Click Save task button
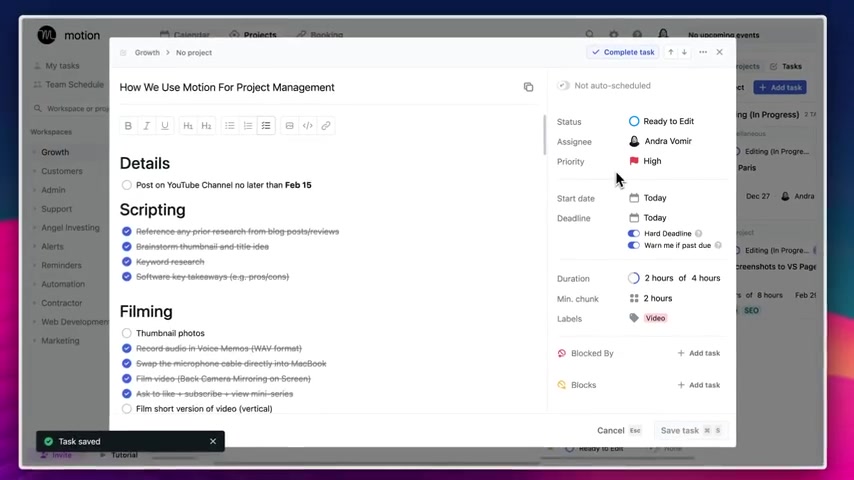The image size is (854, 480). [690, 430]
